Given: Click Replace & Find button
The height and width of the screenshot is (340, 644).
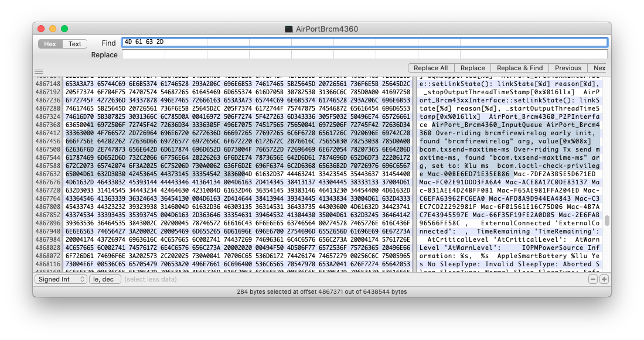Looking at the screenshot, I should tap(520, 68).
